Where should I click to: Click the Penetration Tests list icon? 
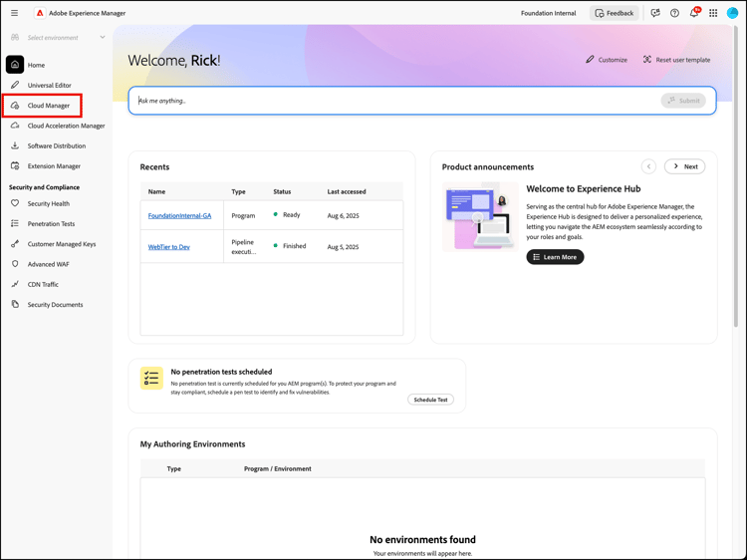click(15, 223)
